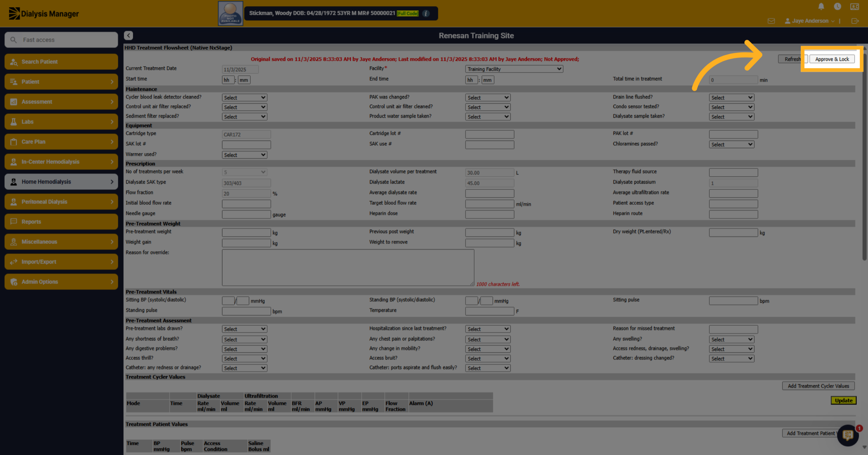The width and height of the screenshot is (868, 455).
Task: Open the Jaye Anderson user menu
Action: point(809,21)
